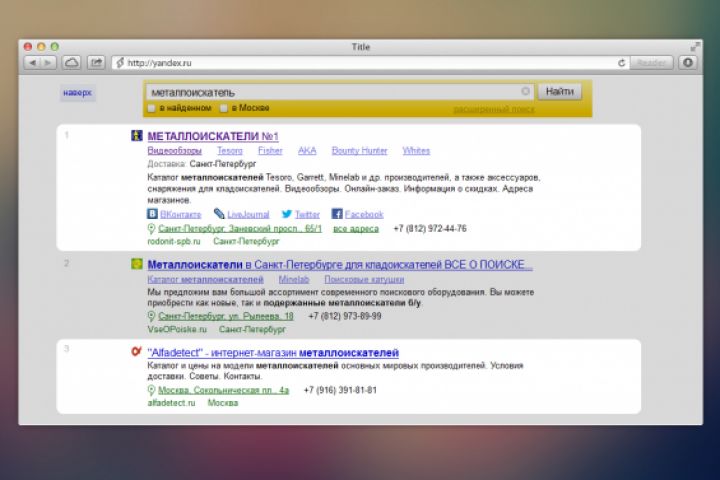Click the ВКонтакте icon
Viewport: 720px width, 480px height.
pyautogui.click(x=152, y=214)
